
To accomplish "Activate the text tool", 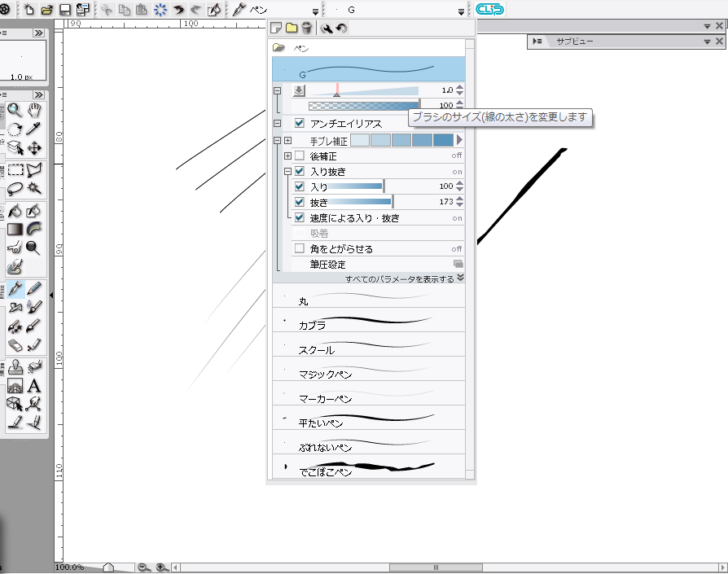I will point(34,386).
